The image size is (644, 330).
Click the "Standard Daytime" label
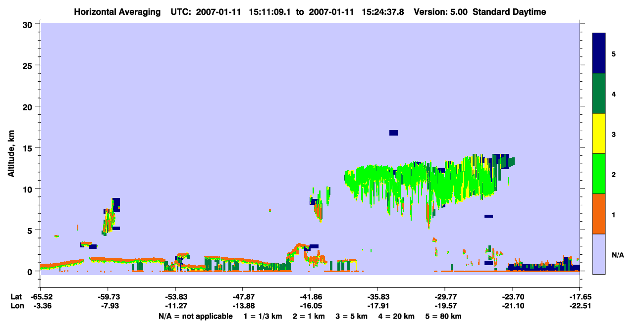[x=509, y=12]
